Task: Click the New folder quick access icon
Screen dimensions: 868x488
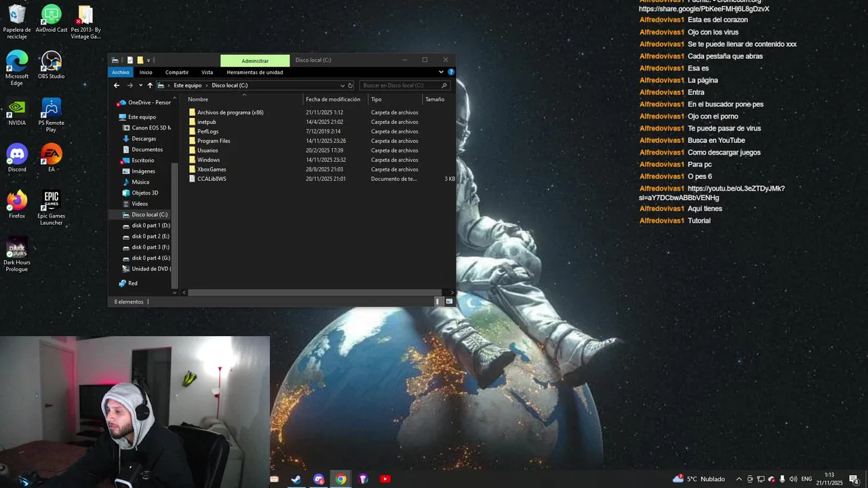Action: (140, 60)
